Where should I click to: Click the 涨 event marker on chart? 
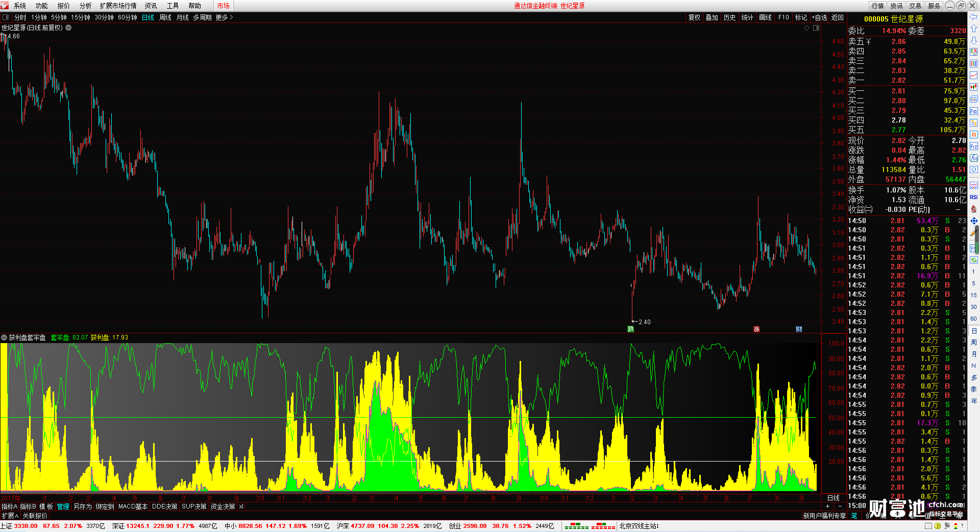click(756, 329)
